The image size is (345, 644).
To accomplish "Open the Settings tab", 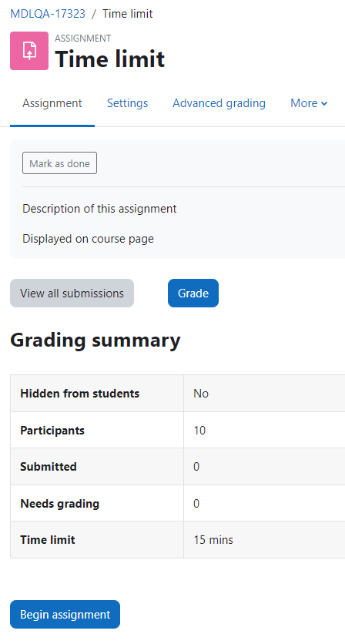I will pos(127,103).
